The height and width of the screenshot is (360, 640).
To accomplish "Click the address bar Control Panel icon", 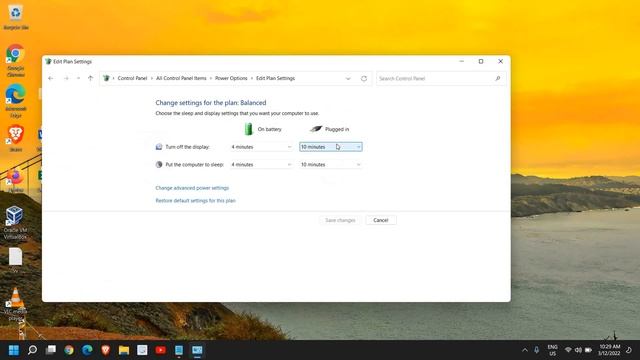I will pos(106,78).
